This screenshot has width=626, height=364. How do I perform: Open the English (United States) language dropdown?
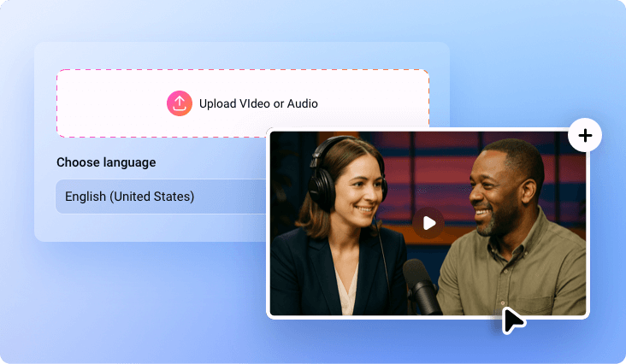click(162, 197)
